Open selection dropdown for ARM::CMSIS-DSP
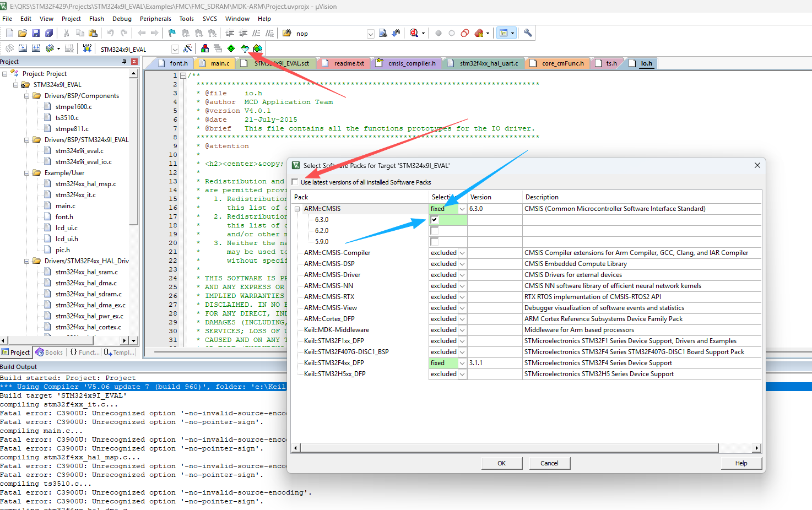812x510 pixels. (462, 264)
